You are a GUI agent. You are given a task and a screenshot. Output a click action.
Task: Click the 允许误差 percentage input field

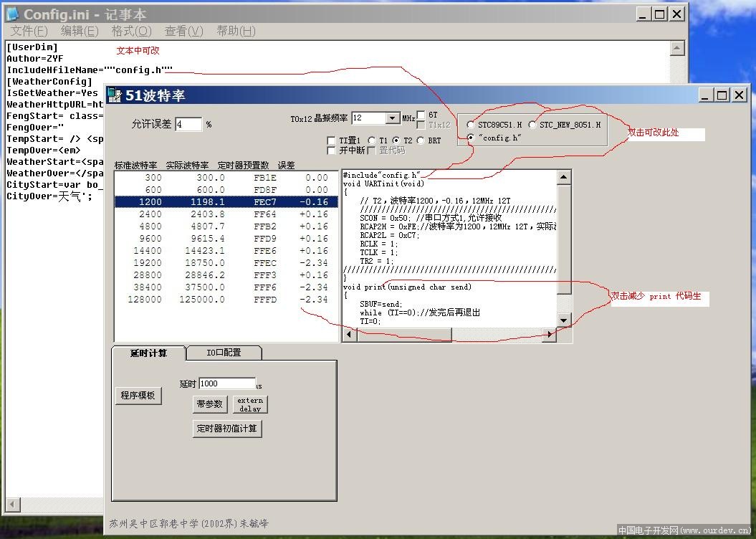(188, 125)
